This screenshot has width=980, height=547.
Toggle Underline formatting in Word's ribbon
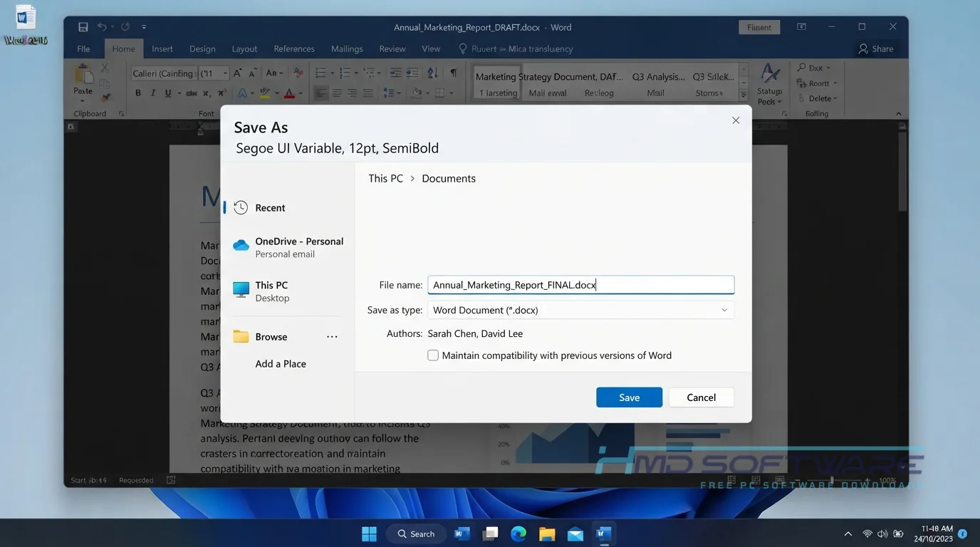click(168, 93)
